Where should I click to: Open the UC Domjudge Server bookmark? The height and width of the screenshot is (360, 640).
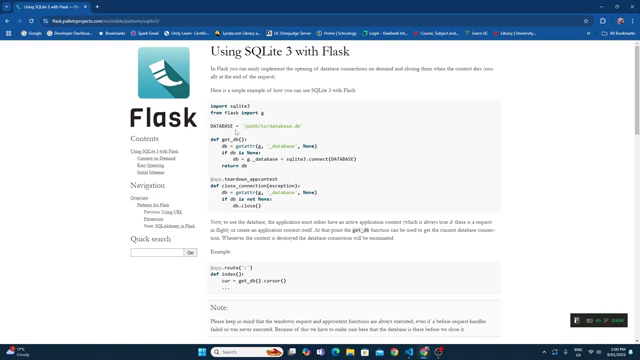289,33
